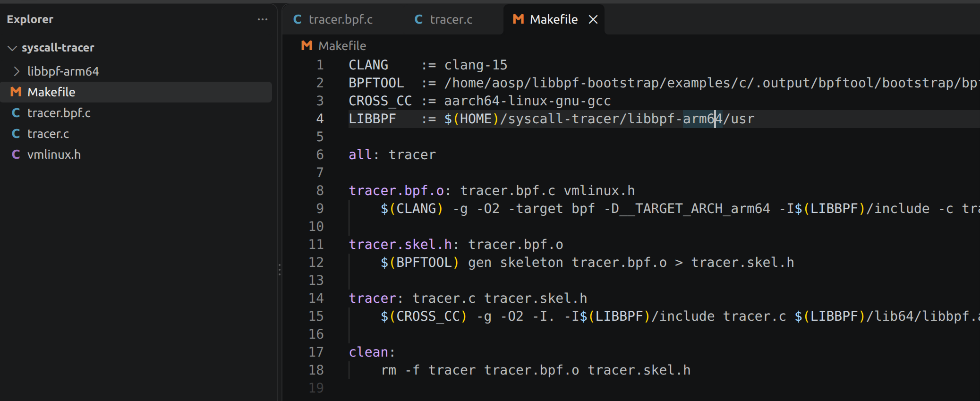The height and width of the screenshot is (401, 980).
Task: Click '$(HOME)' on line 4
Action: 472,119
